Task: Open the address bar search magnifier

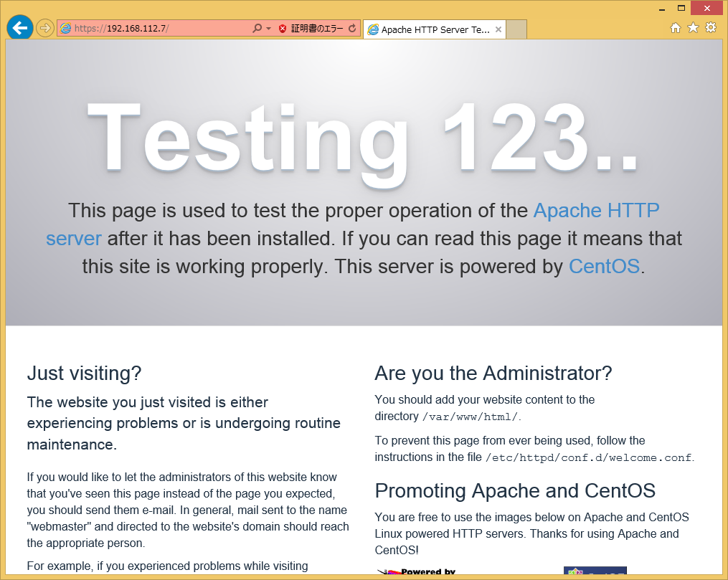Action: tap(257, 28)
